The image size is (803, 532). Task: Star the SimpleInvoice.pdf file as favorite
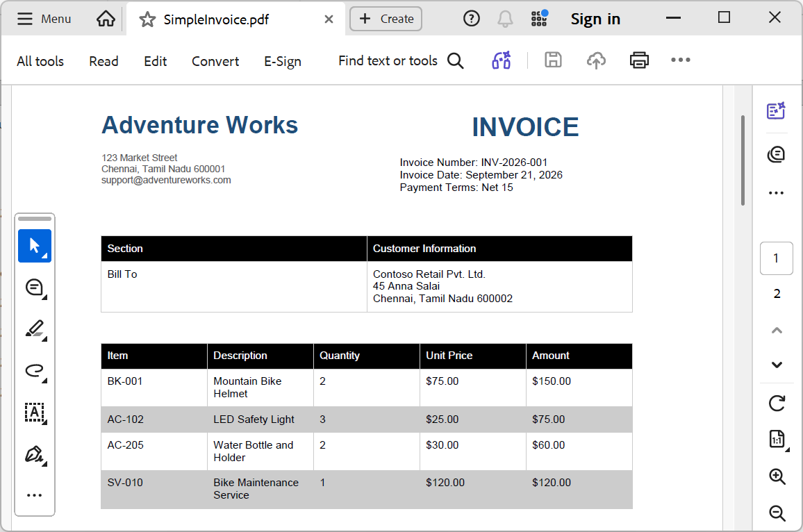[147, 19]
